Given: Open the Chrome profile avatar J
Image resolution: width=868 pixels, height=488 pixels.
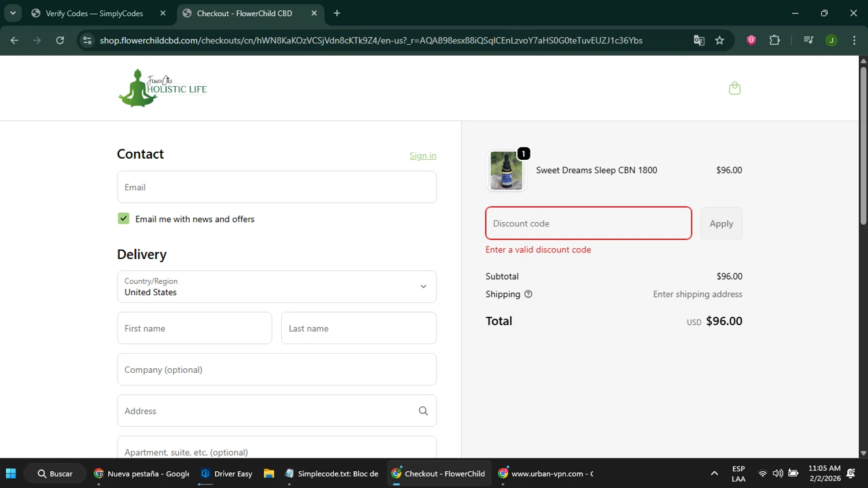Looking at the screenshot, I should [832, 41].
